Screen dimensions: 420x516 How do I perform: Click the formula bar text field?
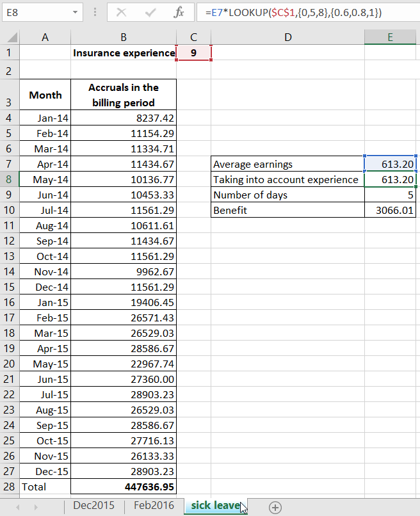click(288, 12)
